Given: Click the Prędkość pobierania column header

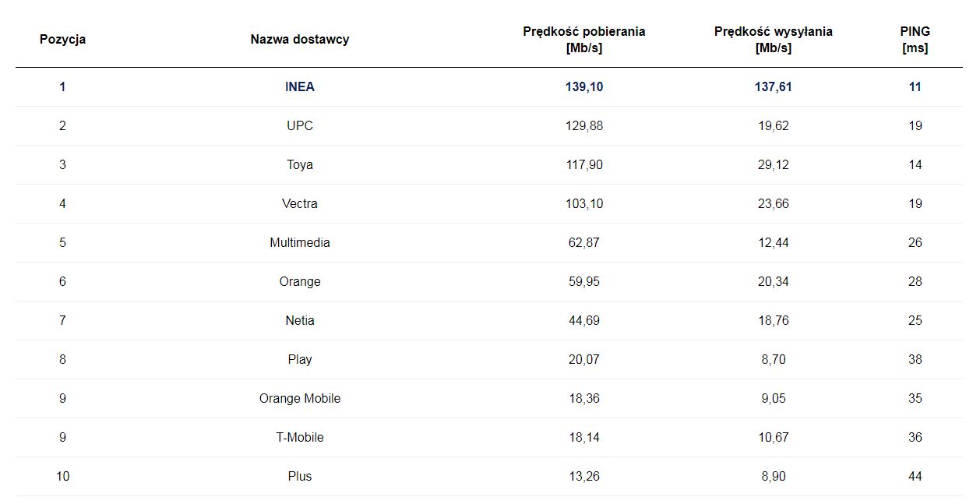Looking at the screenshot, I should (583, 39).
